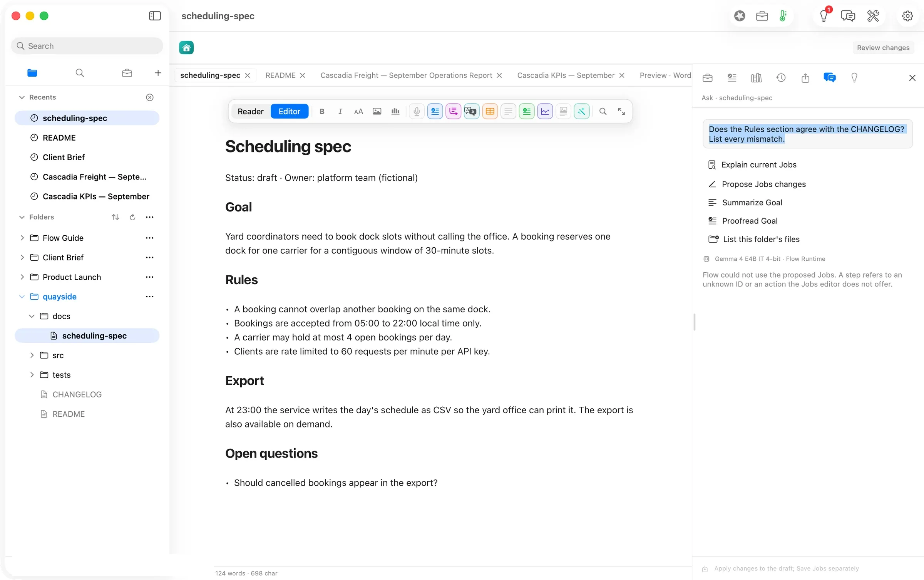This screenshot has width=924, height=580.
Task: Expand the Client Brief folder
Action: [x=22, y=258]
